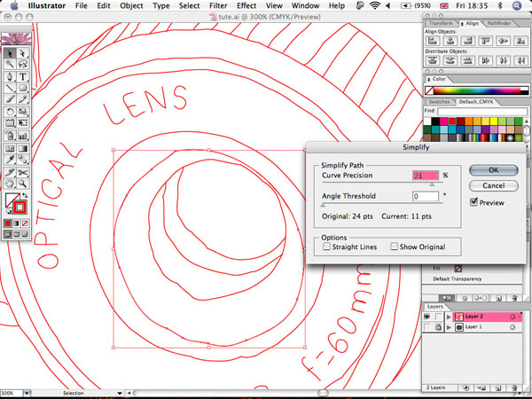Select the Magic Wand tool
532x399 pixels.
[10, 64]
